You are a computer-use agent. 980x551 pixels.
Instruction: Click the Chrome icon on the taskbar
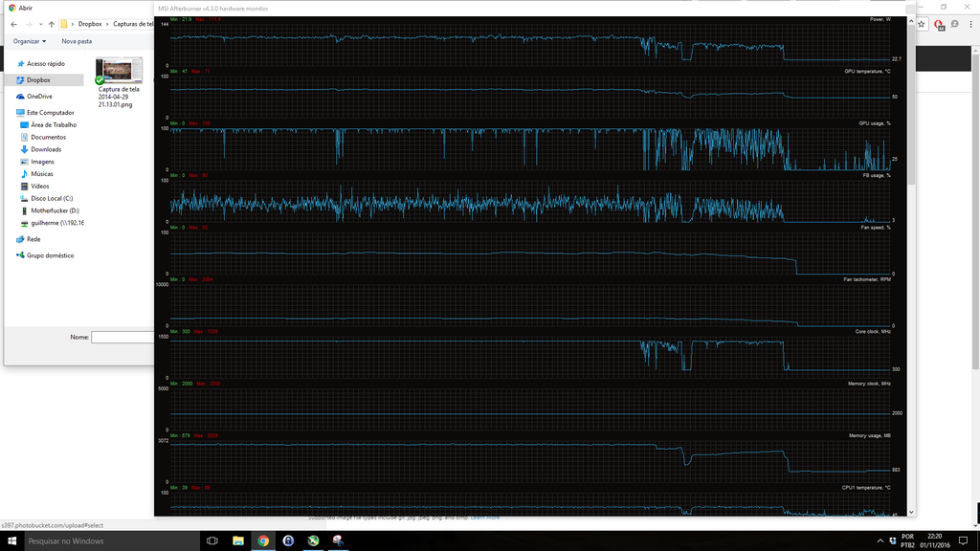[263, 540]
